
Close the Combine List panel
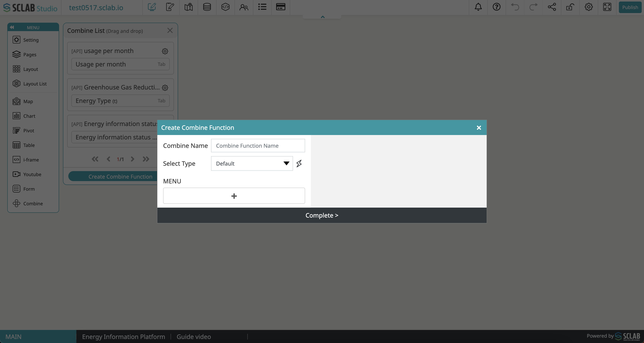[x=170, y=30]
